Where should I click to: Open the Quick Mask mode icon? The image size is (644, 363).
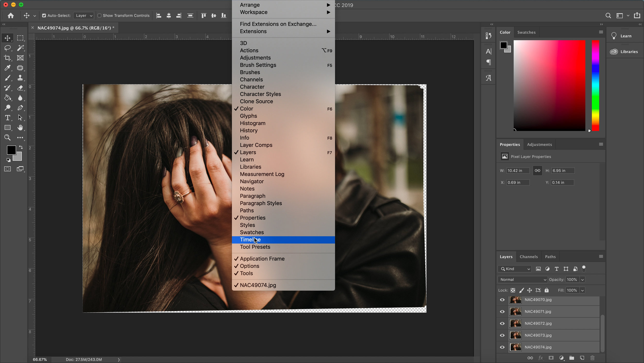click(x=7, y=169)
